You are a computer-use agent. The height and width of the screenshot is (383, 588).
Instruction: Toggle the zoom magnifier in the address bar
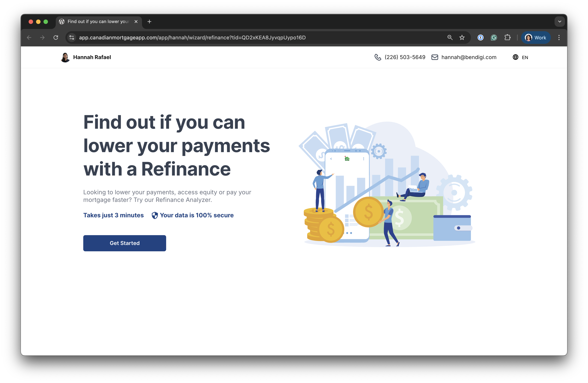(x=450, y=38)
